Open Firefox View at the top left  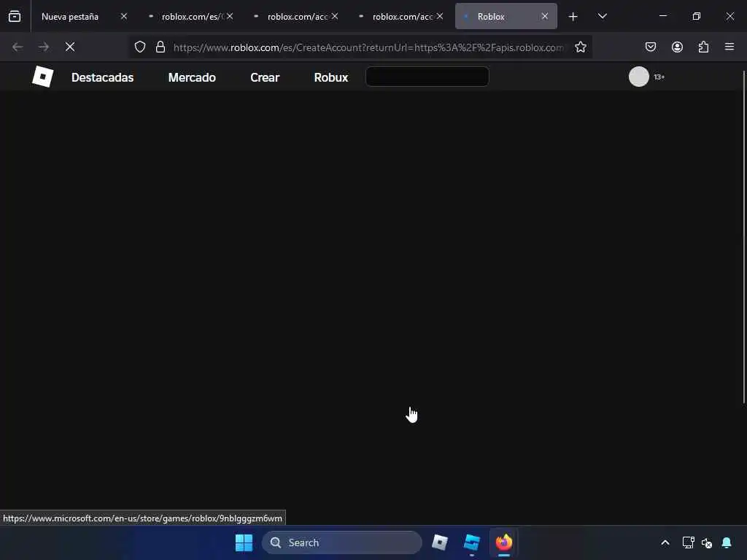pos(15,16)
